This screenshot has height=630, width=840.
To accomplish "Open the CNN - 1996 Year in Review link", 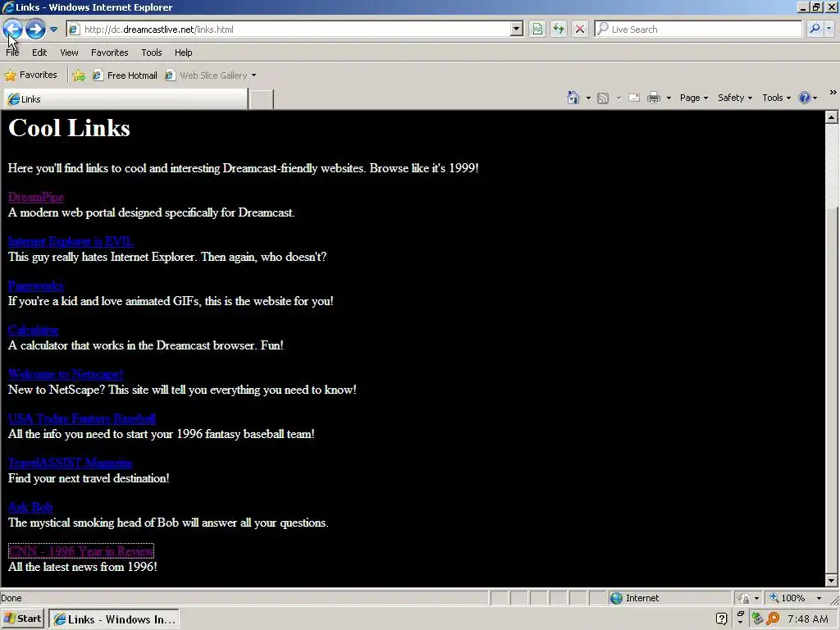I will coord(81,550).
